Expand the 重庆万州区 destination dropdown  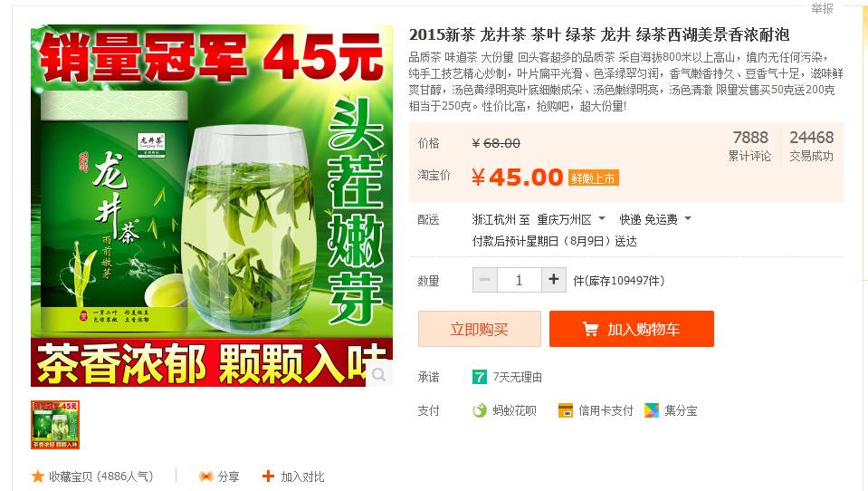pyautogui.click(x=602, y=218)
